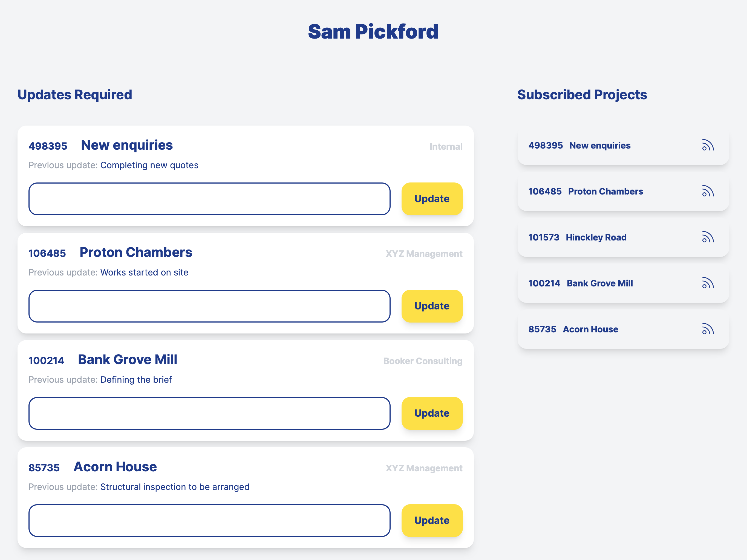
Task: Toggle subscription icon for Proton Chambers
Action: pos(708,191)
